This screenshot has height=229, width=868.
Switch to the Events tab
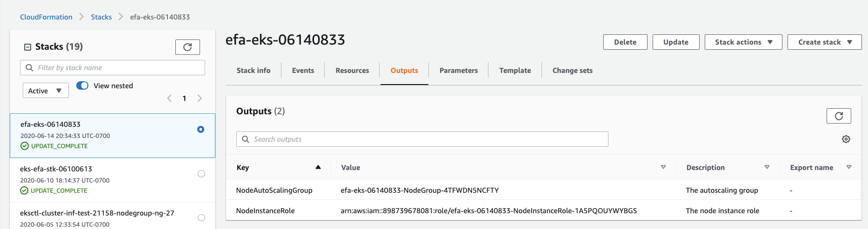tap(303, 71)
